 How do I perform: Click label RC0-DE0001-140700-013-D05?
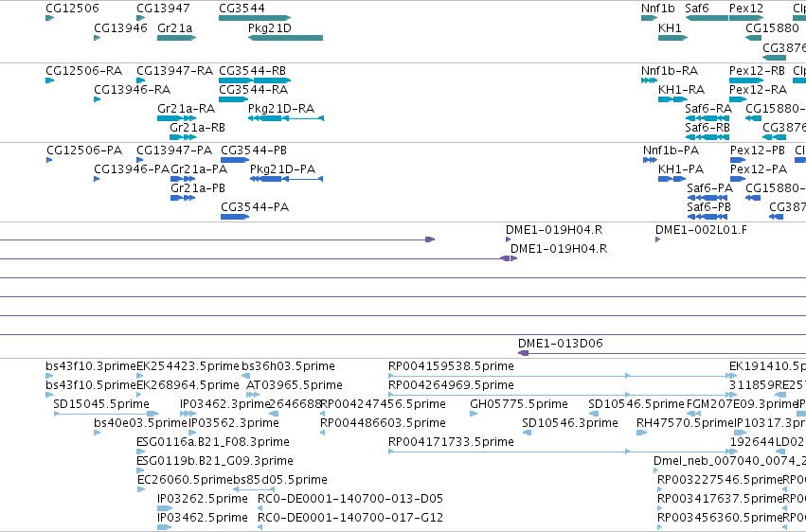pos(350,499)
